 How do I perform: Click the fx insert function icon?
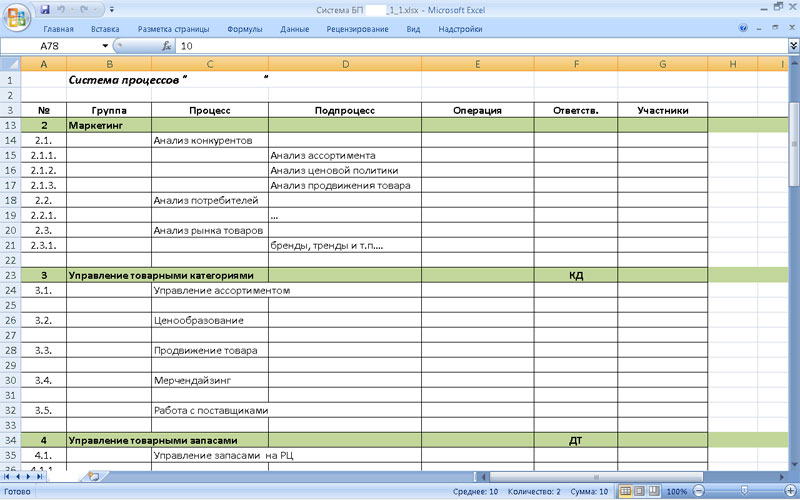pyautogui.click(x=166, y=47)
